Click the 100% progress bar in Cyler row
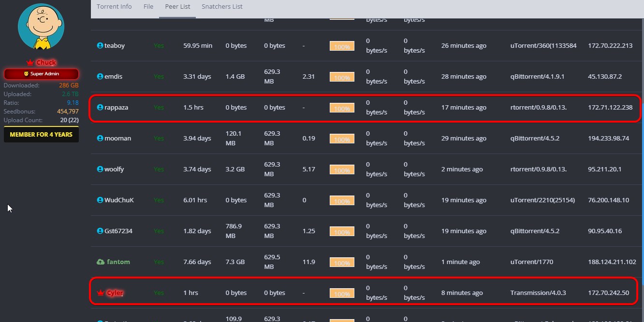644x322 pixels. tap(342, 293)
